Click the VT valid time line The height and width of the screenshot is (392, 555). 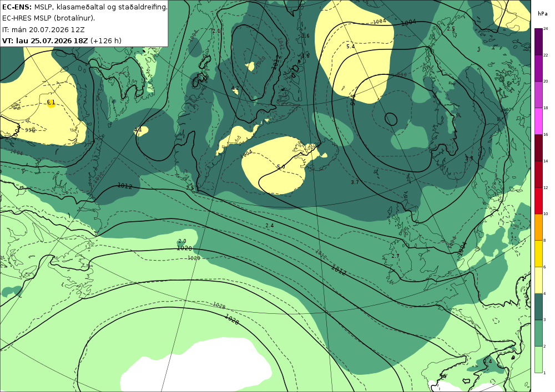coord(62,40)
